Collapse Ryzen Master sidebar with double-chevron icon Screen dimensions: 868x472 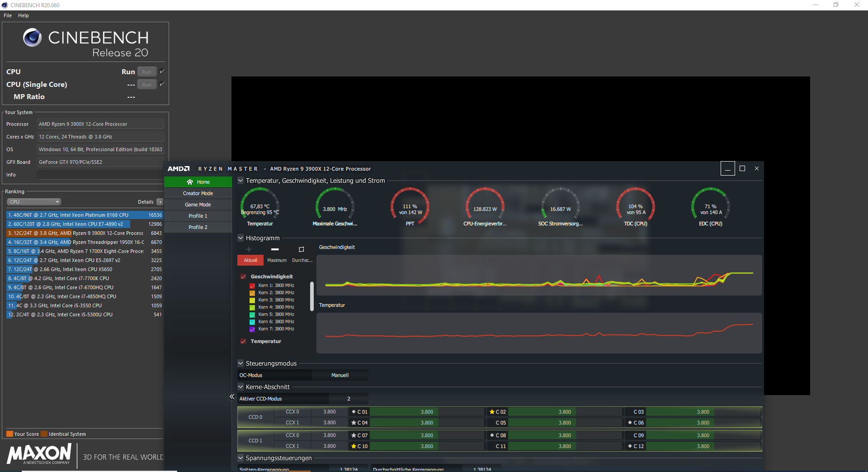pos(232,396)
